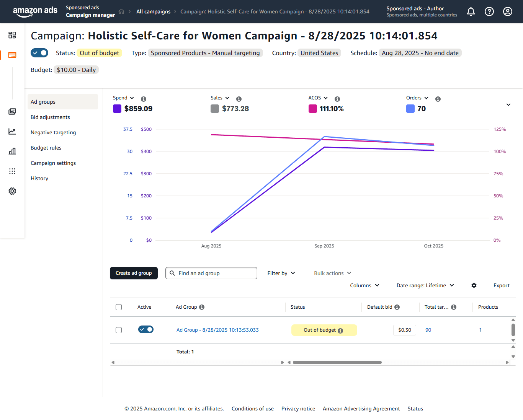The height and width of the screenshot is (420, 523).
Task: Open the Conditions of use link
Action: click(253, 409)
